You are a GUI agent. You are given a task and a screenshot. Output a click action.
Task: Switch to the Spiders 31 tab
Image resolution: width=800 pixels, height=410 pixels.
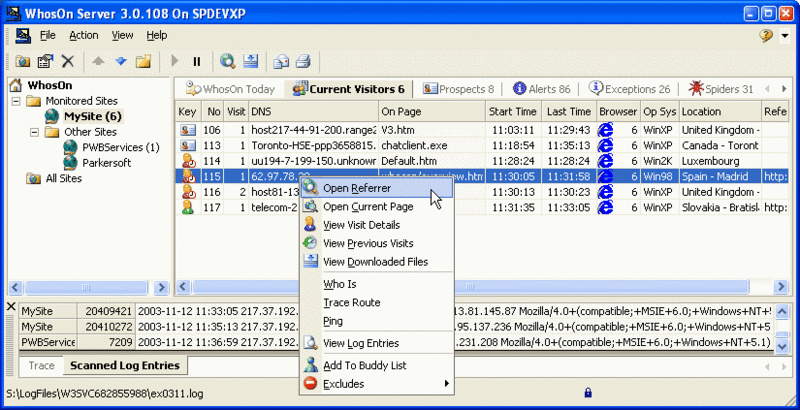pos(720,89)
